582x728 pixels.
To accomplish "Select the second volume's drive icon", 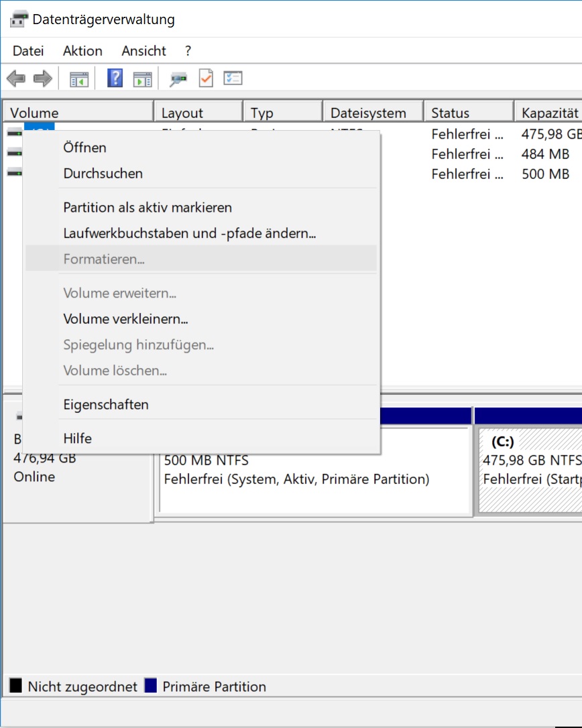I will (x=14, y=154).
